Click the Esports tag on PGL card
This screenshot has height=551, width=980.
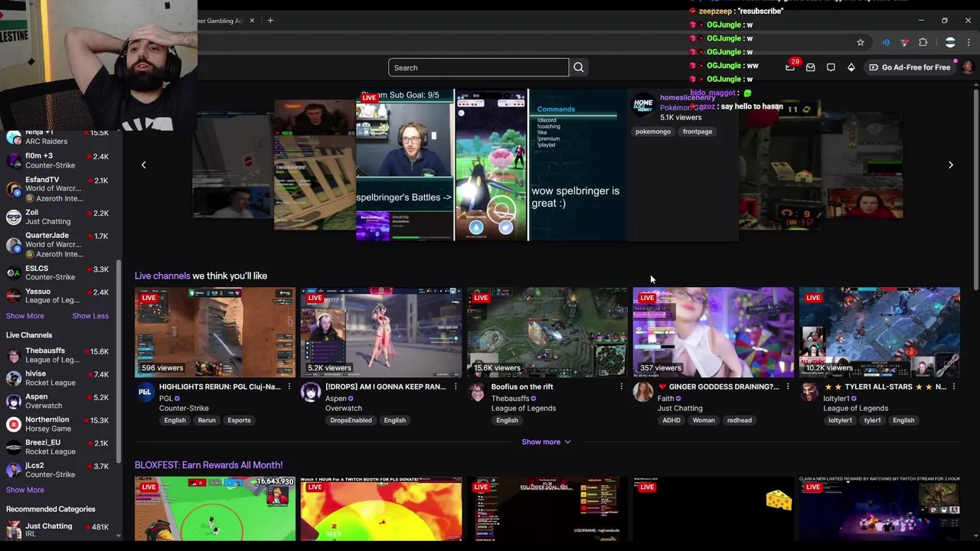tap(239, 420)
